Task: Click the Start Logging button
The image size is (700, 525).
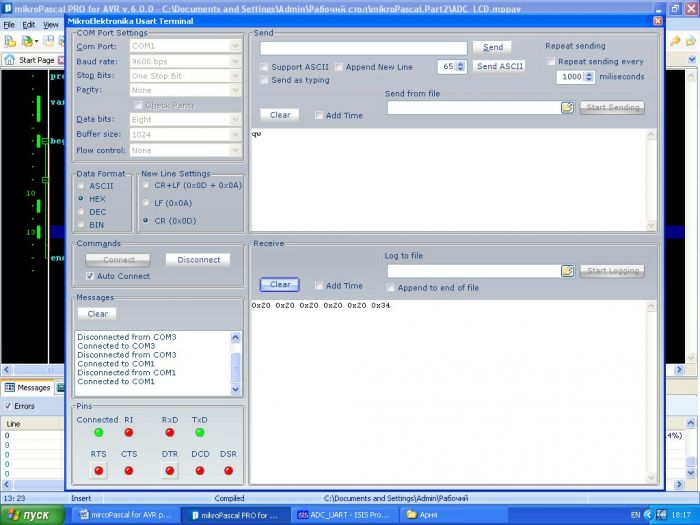Action: pos(612,271)
